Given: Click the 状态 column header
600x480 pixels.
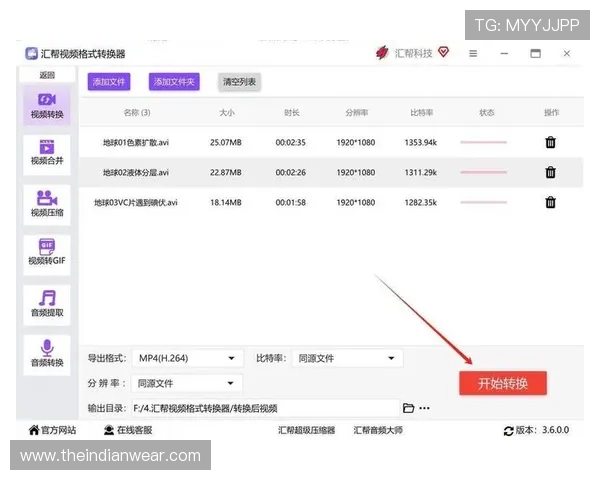Looking at the screenshot, I should 486,113.
